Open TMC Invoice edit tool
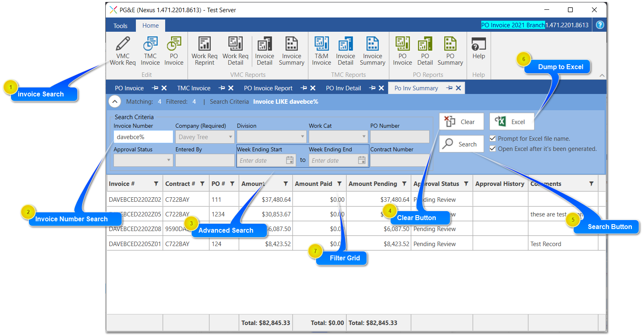This screenshot has width=644, height=336. click(x=150, y=51)
